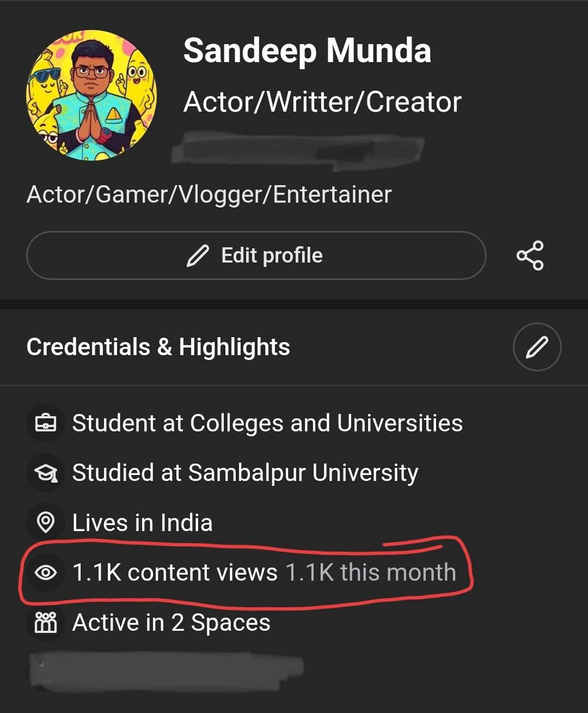Tap the share profile icon
Viewport: 588px width, 713px height.
(530, 255)
